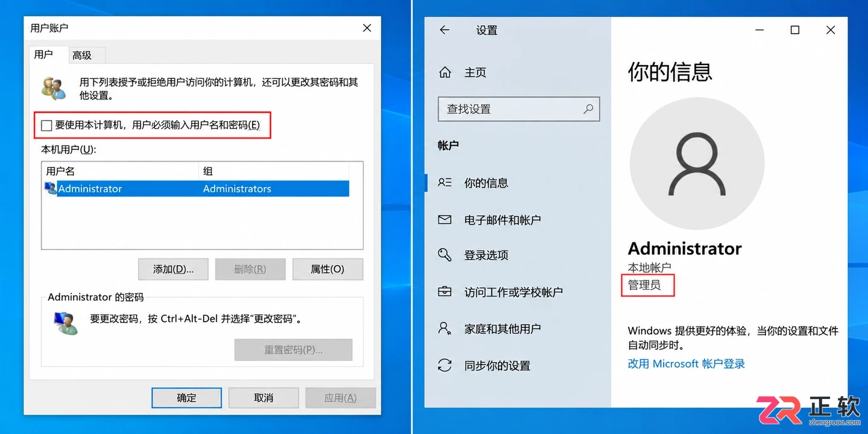Cancel the 用户账户 dialog with 取消
The height and width of the screenshot is (434, 868).
coord(264,398)
